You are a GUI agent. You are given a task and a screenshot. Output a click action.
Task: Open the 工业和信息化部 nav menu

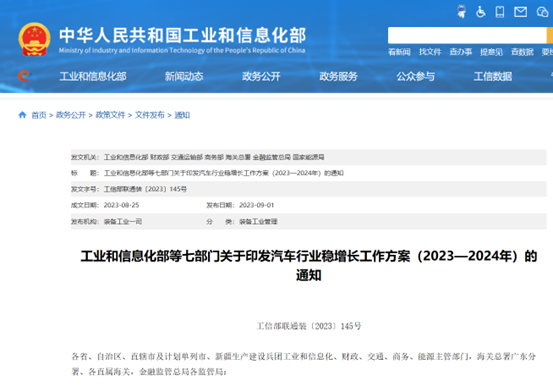(93, 76)
